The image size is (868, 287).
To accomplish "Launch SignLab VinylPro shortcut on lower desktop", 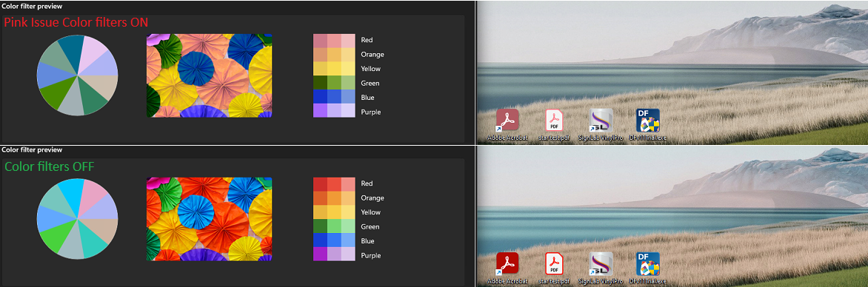I will [601, 268].
